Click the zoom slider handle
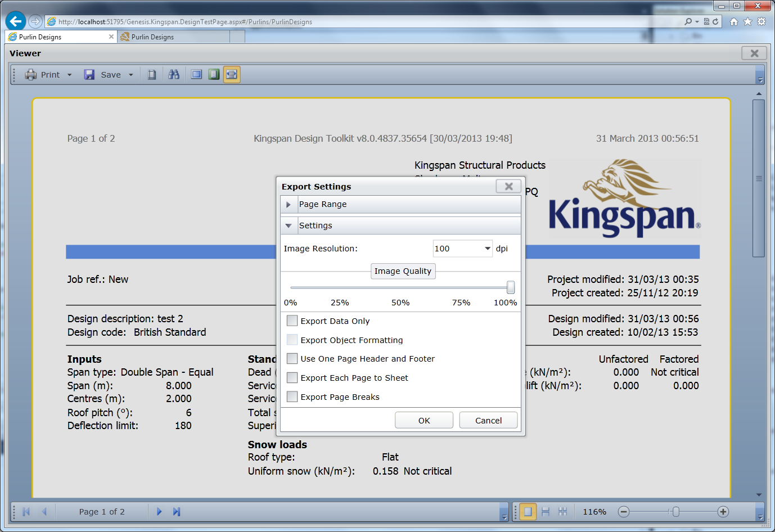 [676, 512]
